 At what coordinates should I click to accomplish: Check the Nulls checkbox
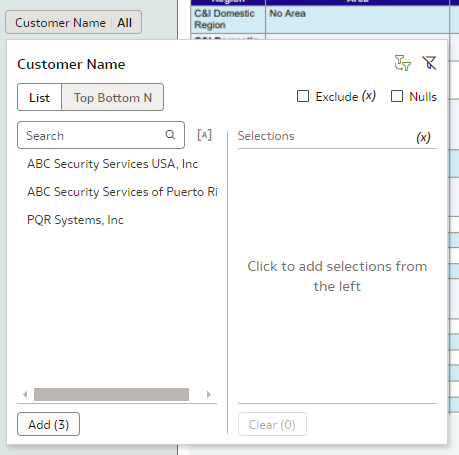[397, 96]
